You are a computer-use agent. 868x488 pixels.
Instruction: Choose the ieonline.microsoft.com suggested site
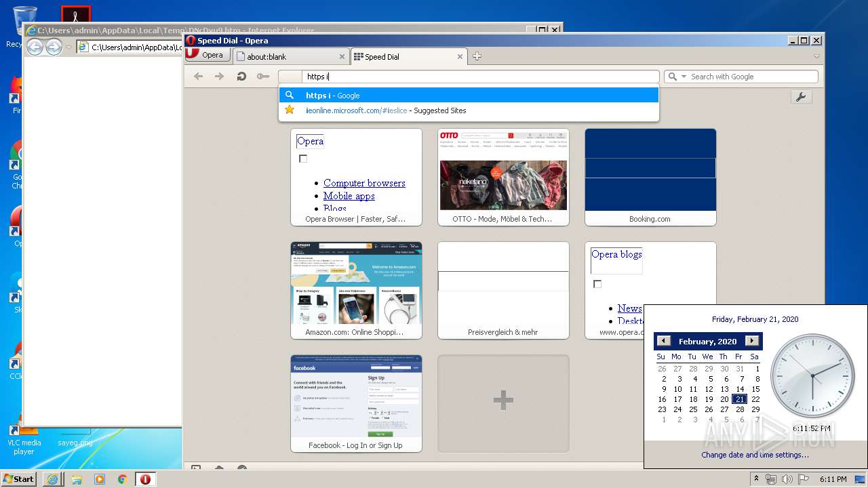point(469,110)
